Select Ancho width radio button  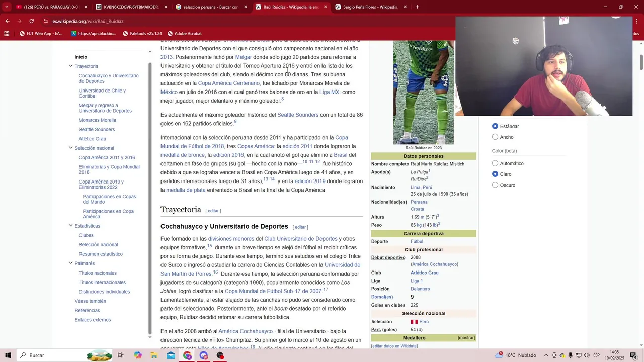point(495,137)
